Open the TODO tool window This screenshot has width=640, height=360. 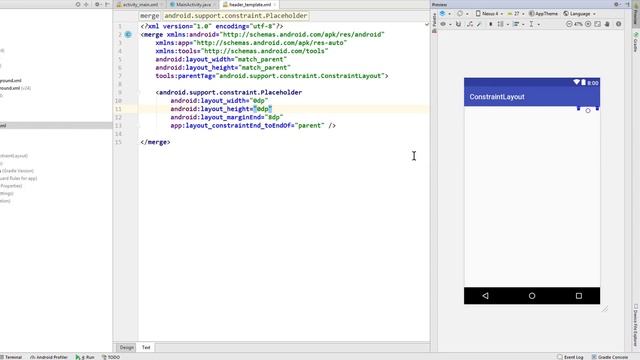pyautogui.click(x=111, y=357)
